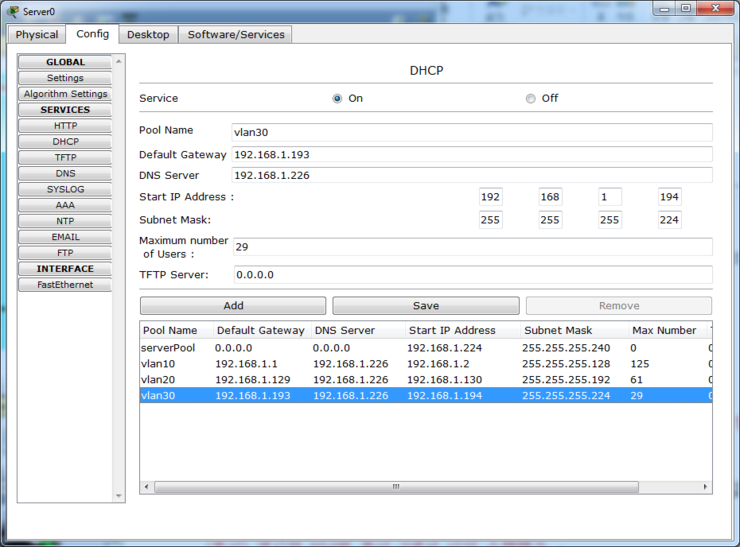This screenshot has height=547, width=740.
Task: Click the Pool Name input field
Action: click(x=472, y=132)
